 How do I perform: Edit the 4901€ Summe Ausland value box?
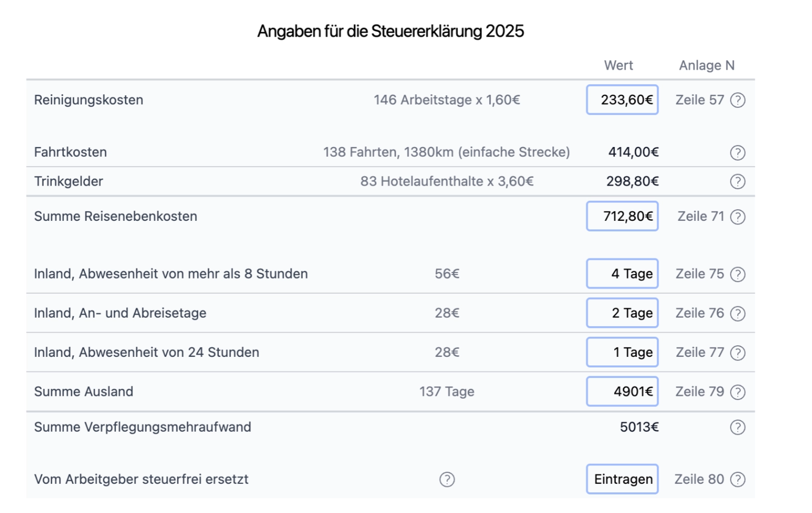622,392
